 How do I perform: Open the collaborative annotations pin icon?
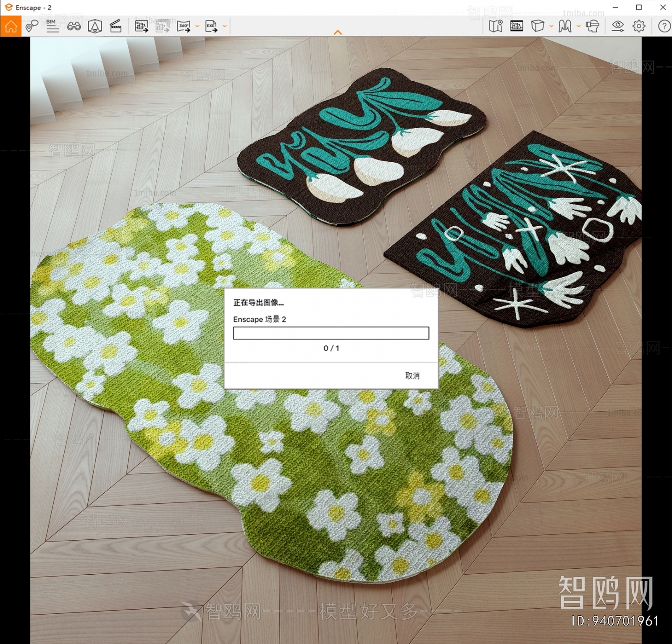point(31,26)
